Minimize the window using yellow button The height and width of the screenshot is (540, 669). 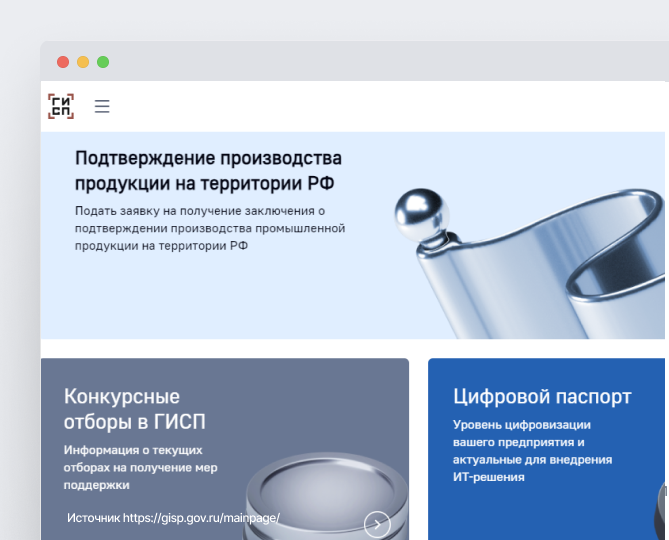pyautogui.click(x=83, y=62)
